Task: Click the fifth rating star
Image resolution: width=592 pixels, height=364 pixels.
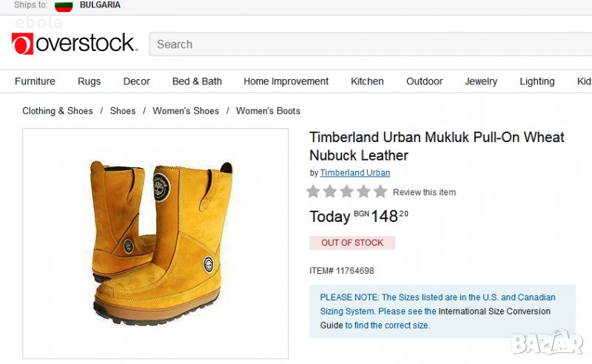Action: pyautogui.click(x=380, y=192)
